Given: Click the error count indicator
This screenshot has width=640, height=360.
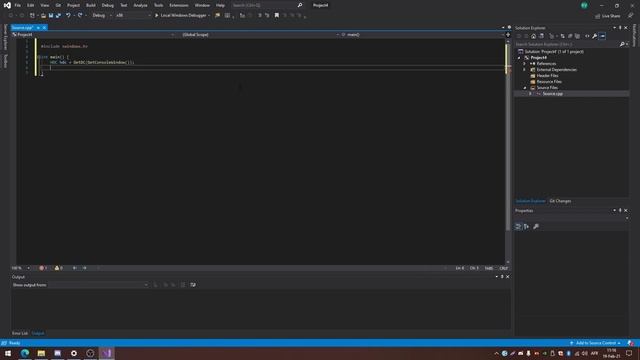Looking at the screenshot, I should pyautogui.click(x=44, y=268).
